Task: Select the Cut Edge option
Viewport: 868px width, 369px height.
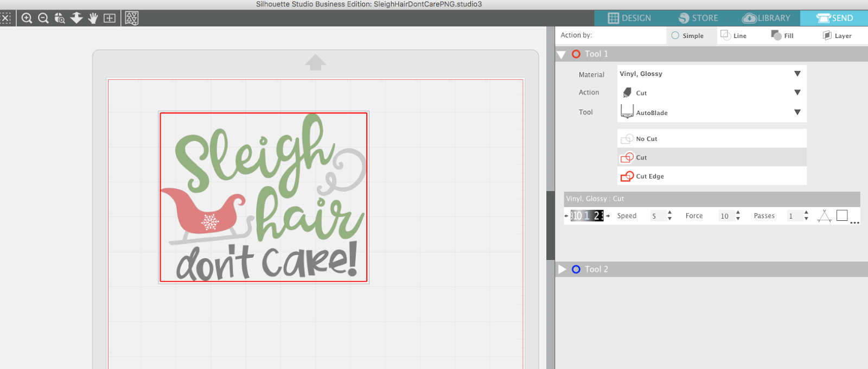Action: coord(712,176)
